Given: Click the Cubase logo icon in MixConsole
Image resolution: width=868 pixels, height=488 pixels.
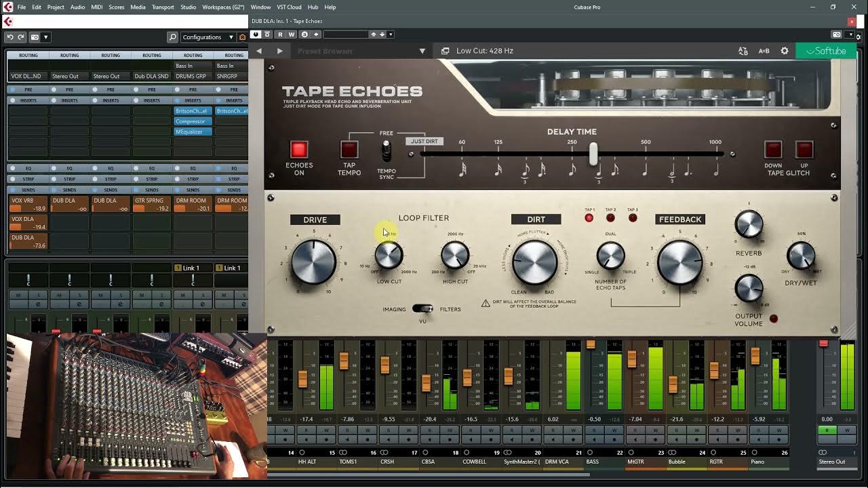Looking at the screenshot, I should point(8,22).
